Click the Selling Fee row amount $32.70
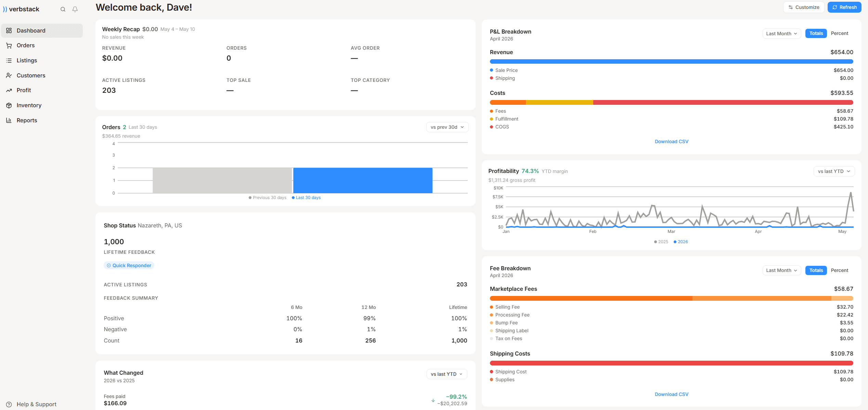This screenshot has width=868, height=410. coord(845,307)
